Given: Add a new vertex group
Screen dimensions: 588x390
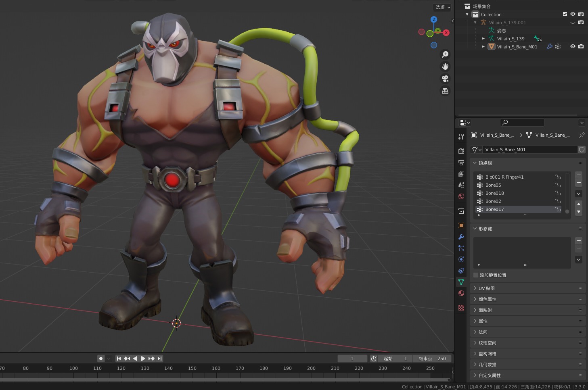Looking at the screenshot, I should (579, 175).
